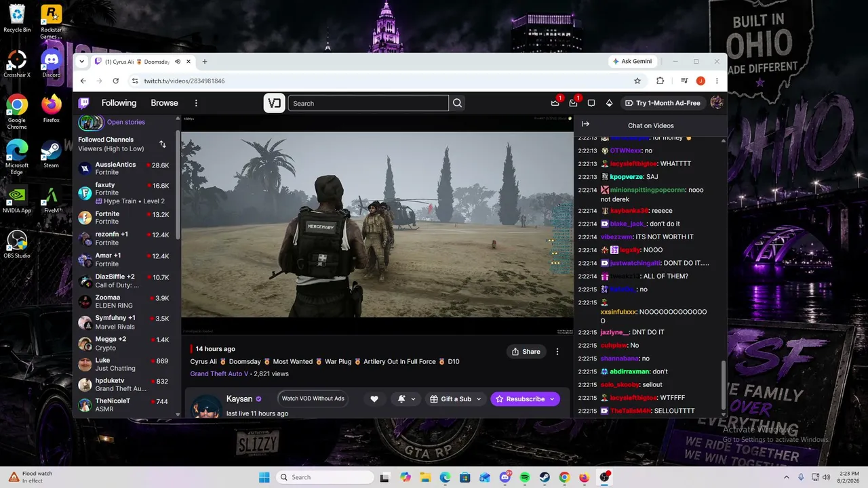
Task: Open AussieAntics channel in sidebar
Action: [x=126, y=168]
